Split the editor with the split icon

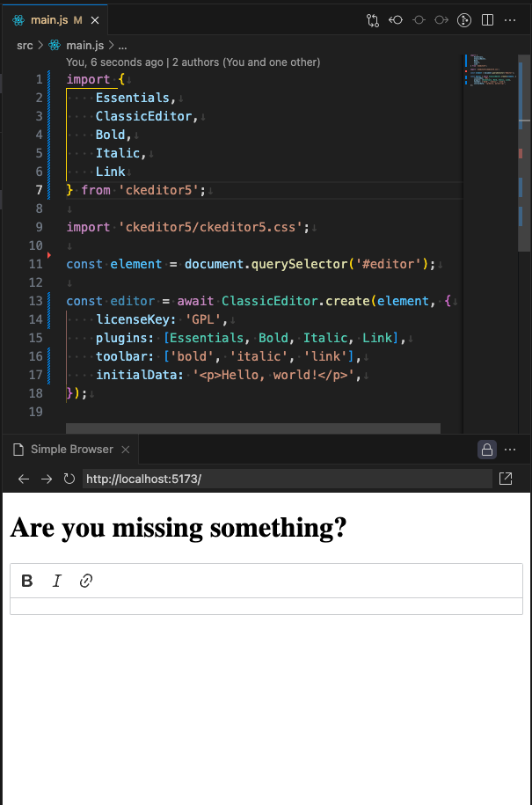tap(488, 19)
